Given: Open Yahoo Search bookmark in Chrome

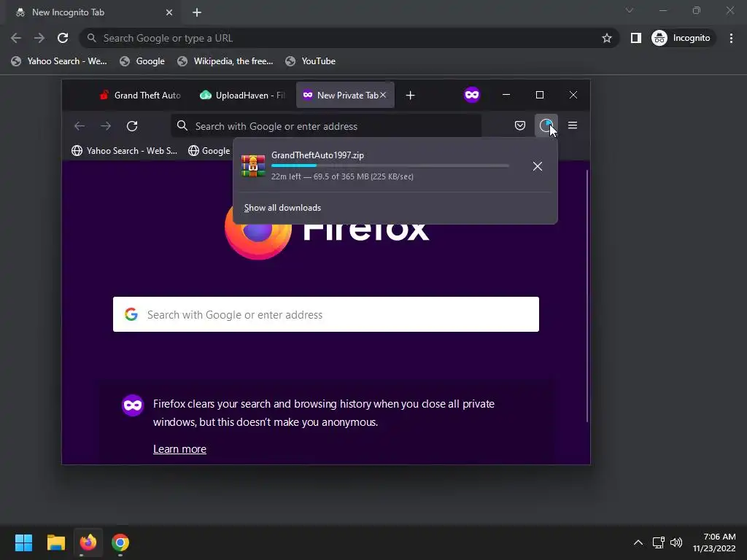Looking at the screenshot, I should point(59,61).
